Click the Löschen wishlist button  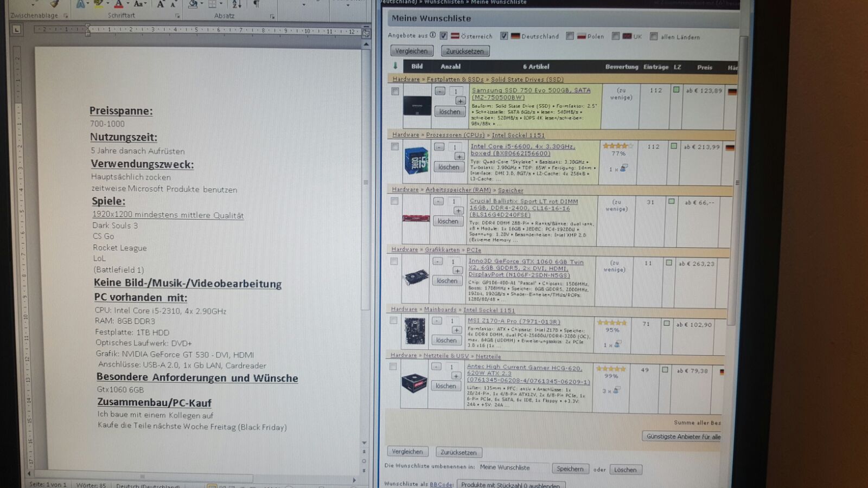pos(626,470)
